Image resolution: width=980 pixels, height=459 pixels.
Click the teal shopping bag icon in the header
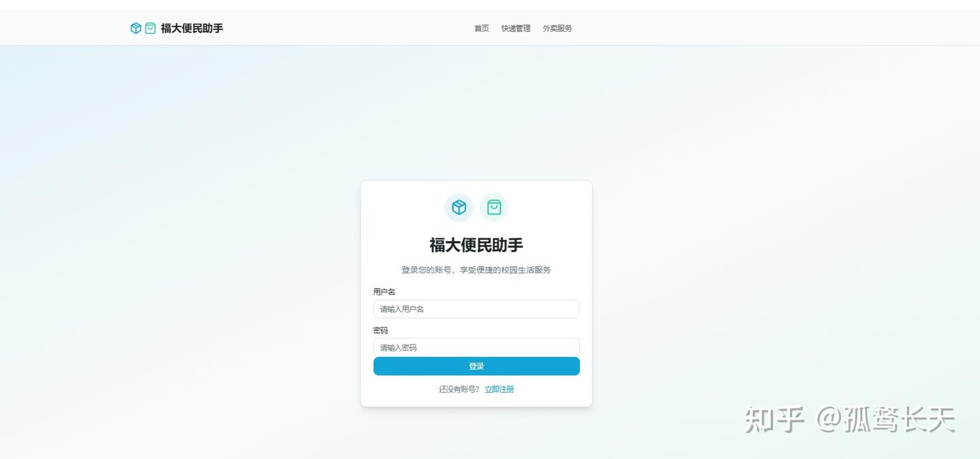click(149, 28)
